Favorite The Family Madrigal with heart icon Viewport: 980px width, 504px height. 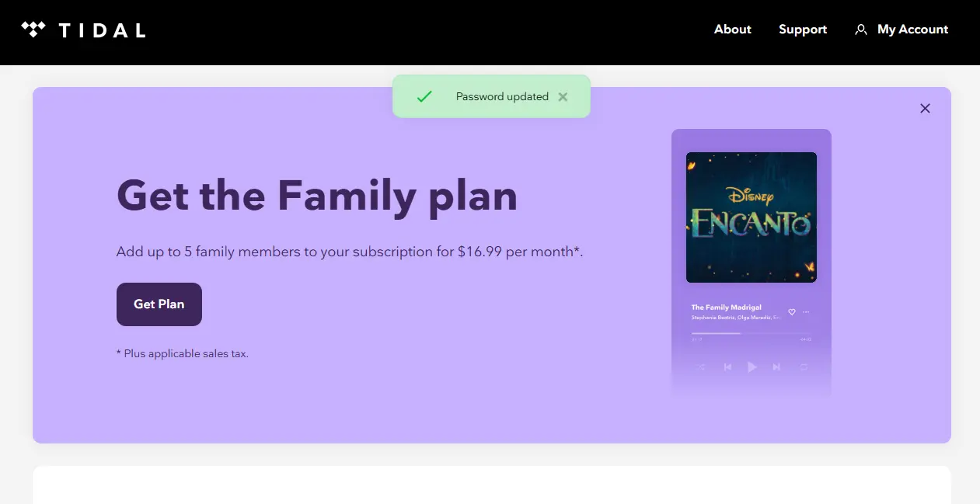(792, 311)
